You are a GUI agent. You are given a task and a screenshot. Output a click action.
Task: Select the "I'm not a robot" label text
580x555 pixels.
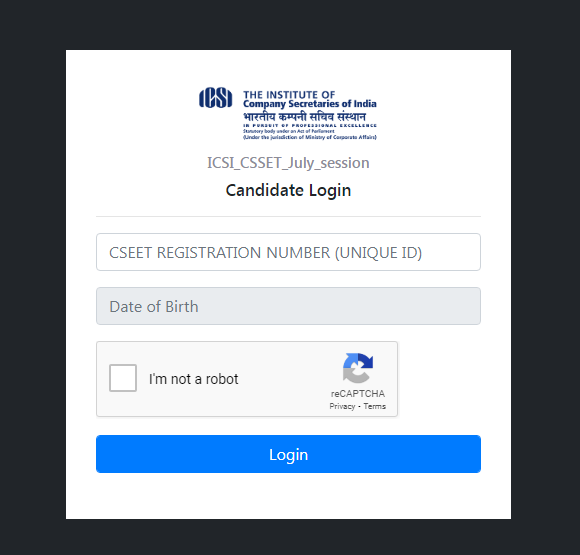193,379
